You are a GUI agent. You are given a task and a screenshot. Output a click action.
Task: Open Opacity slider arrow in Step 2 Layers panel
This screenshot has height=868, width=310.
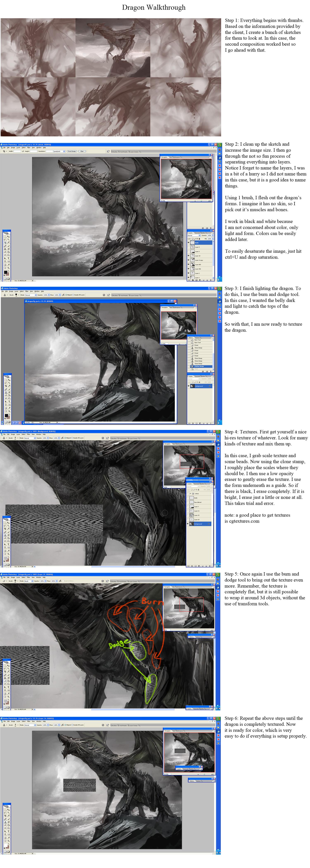[x=213, y=236]
